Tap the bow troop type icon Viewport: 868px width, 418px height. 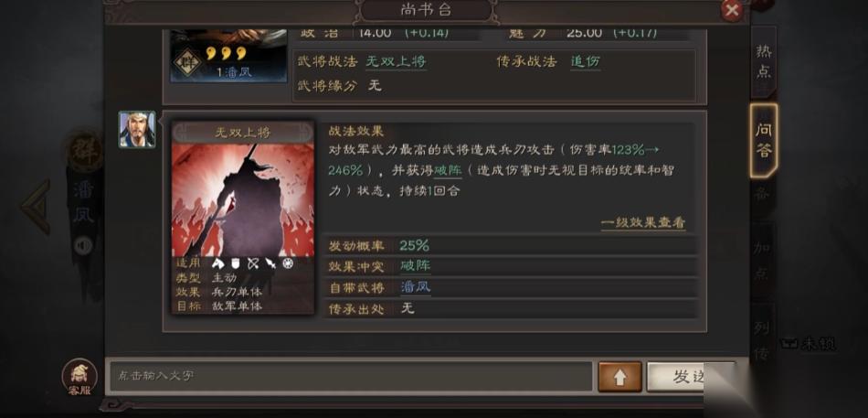[253, 264]
